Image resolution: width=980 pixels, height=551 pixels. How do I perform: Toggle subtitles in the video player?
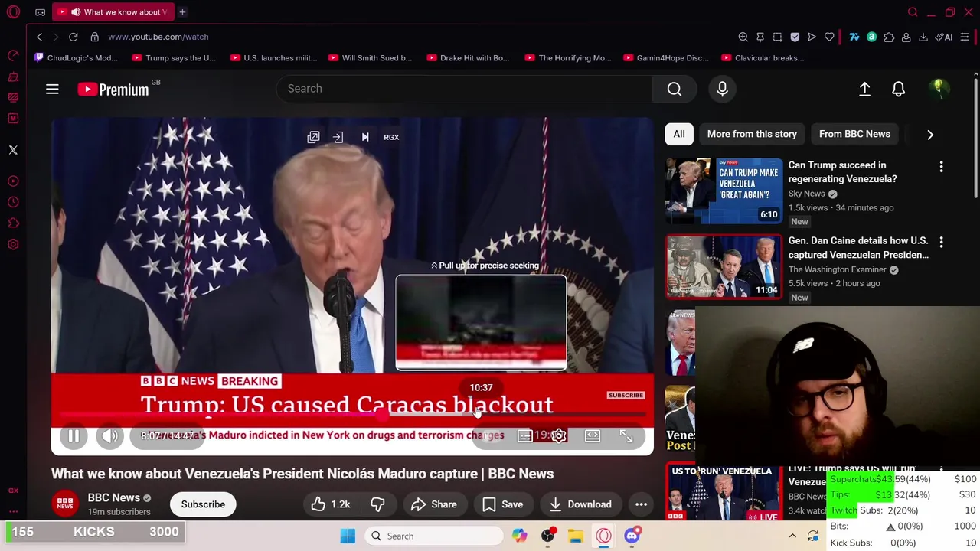[524, 436]
